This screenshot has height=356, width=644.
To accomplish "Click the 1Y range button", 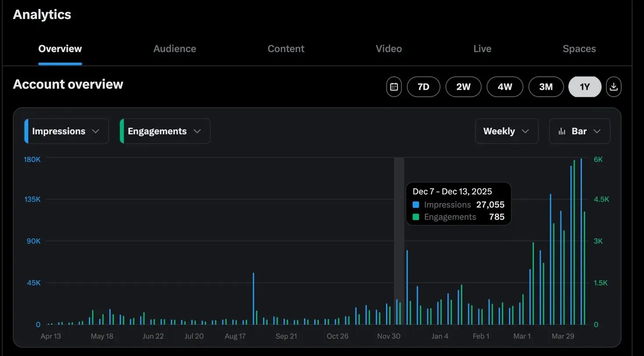I will tap(584, 86).
